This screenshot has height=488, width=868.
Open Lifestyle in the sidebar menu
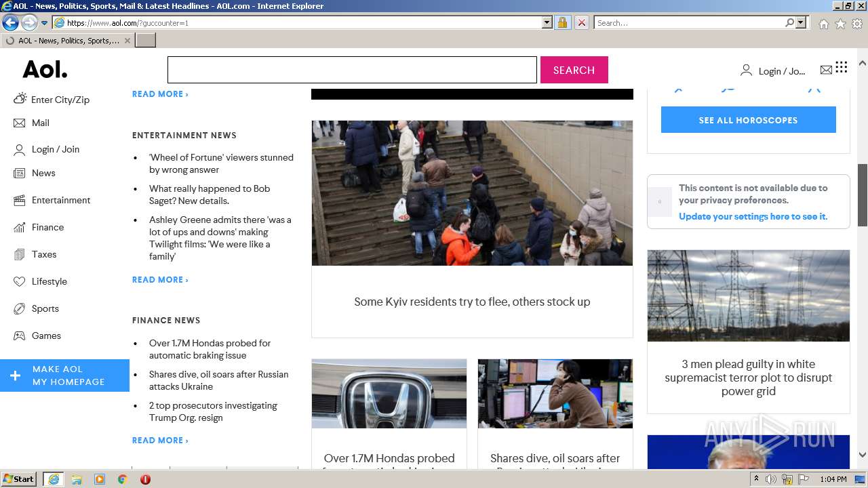tap(50, 281)
